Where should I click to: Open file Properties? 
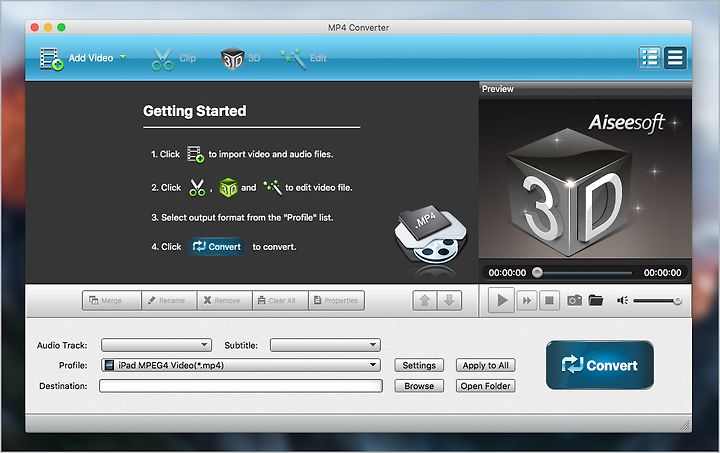point(337,300)
